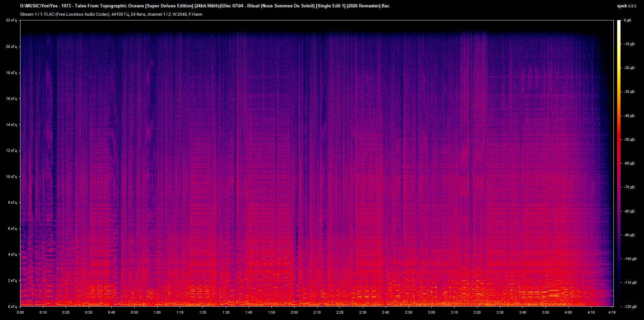Click the 1:20 time axis label
This screenshot has width=644, height=320.
(203, 312)
